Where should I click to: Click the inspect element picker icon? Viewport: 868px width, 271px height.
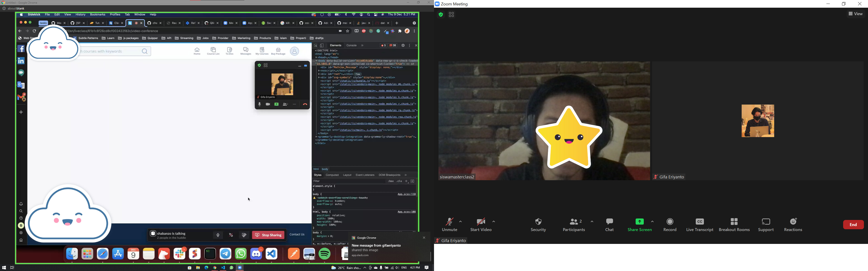315,45
